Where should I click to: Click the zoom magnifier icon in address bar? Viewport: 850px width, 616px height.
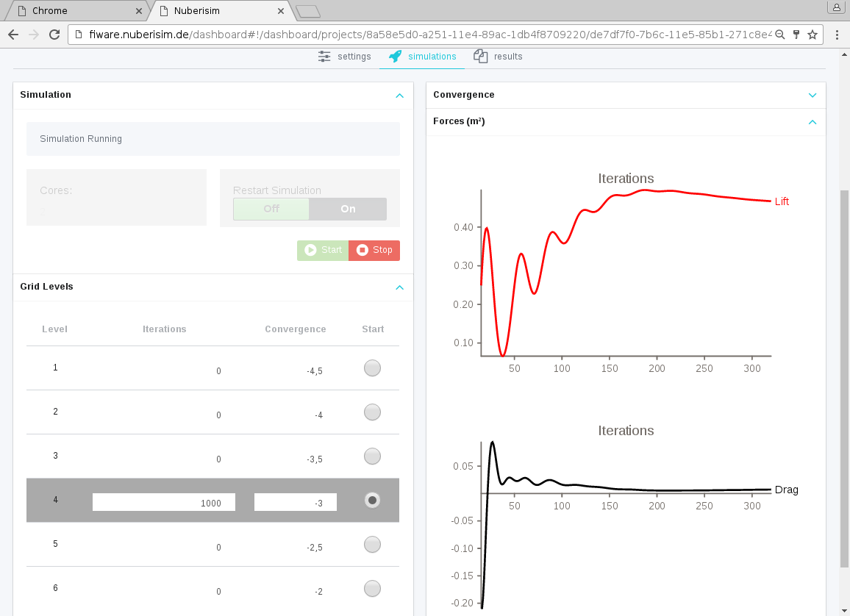tap(780, 35)
